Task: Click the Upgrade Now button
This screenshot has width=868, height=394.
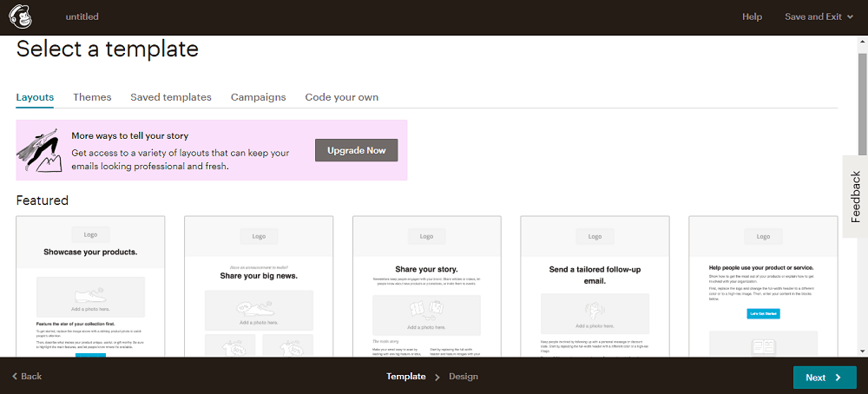Action: tap(357, 150)
